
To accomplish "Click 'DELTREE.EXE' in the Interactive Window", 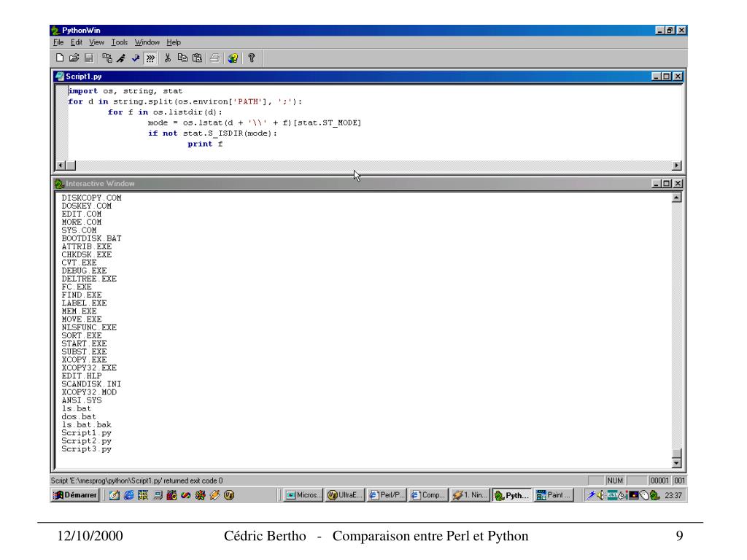I will point(89,279).
